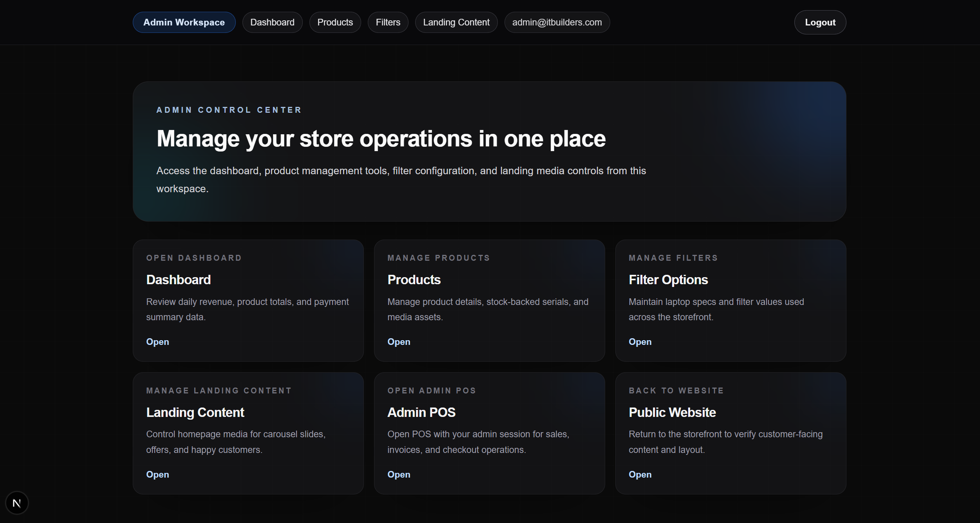Click Open link in Admin POS card
The width and height of the screenshot is (980, 523).
(399, 474)
